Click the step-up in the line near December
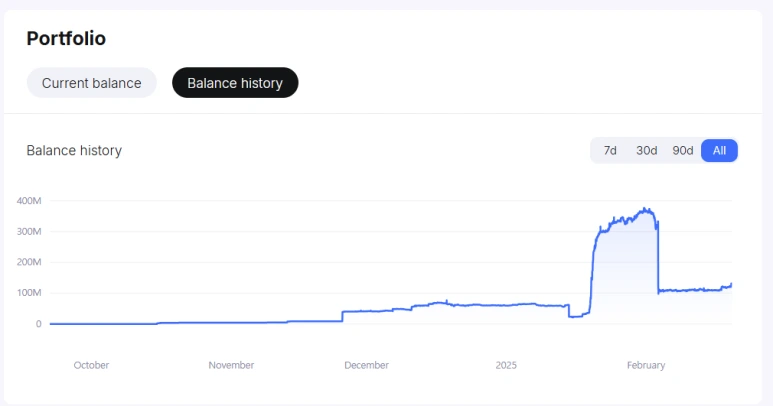This screenshot has width=773, height=406. pyautogui.click(x=342, y=316)
